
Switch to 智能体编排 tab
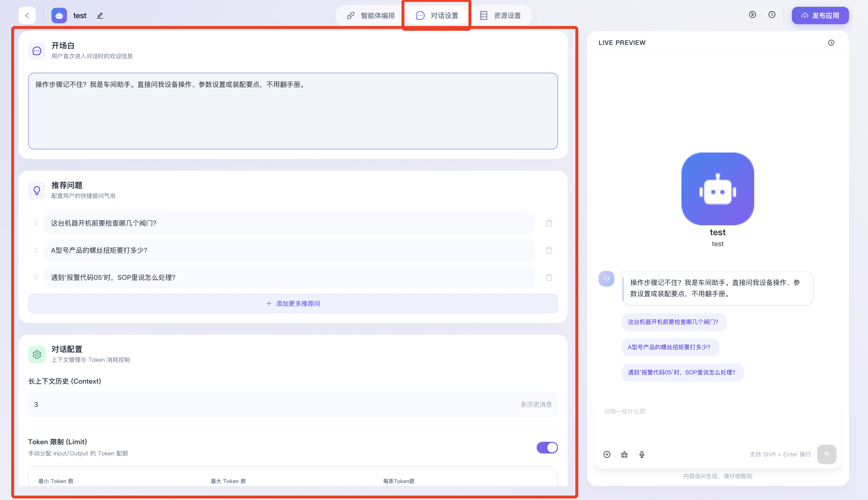point(371,16)
